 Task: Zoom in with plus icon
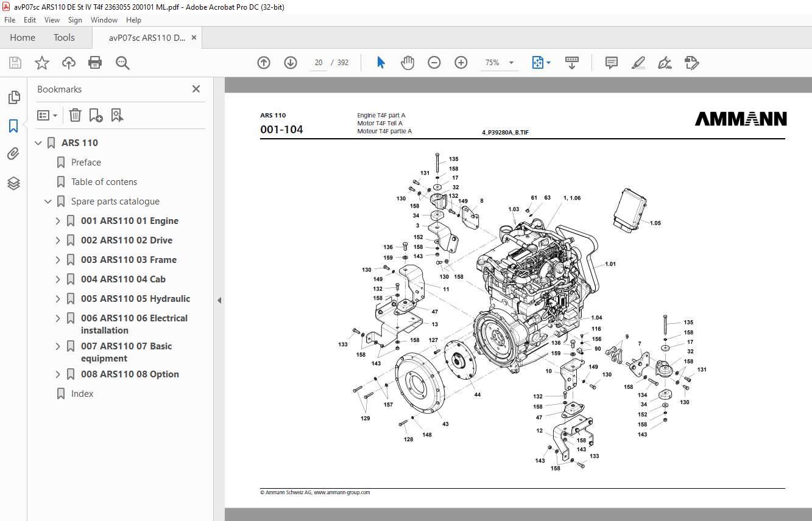461,63
